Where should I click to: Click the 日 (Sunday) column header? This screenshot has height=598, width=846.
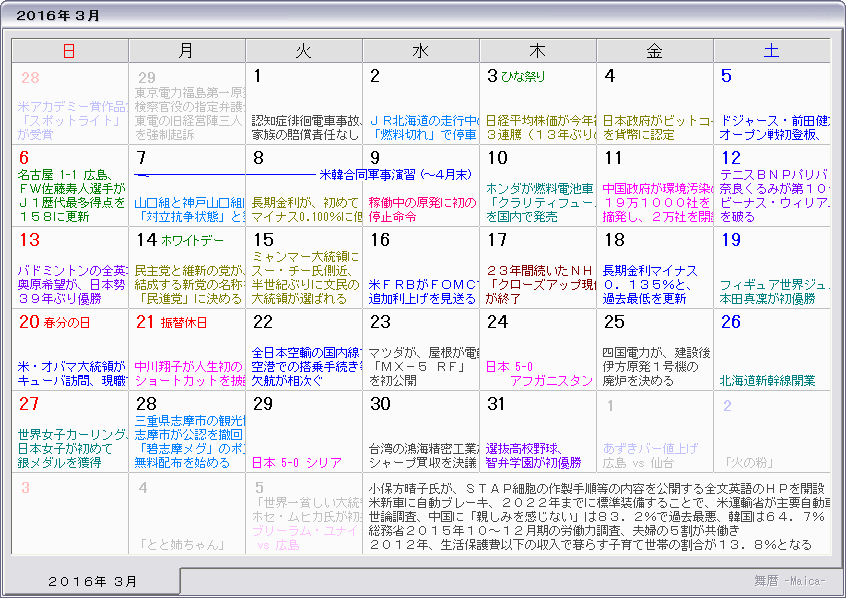point(70,51)
